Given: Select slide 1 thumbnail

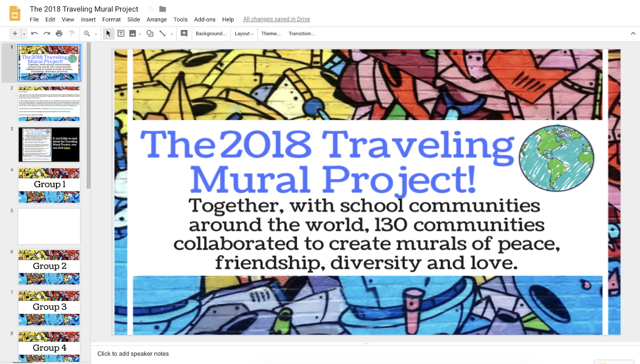Looking at the screenshot, I should [x=49, y=63].
